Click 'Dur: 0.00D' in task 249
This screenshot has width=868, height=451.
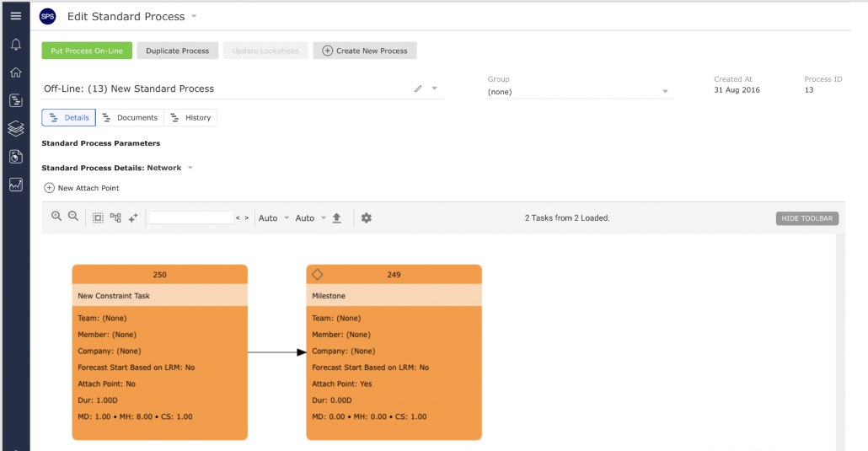(331, 400)
